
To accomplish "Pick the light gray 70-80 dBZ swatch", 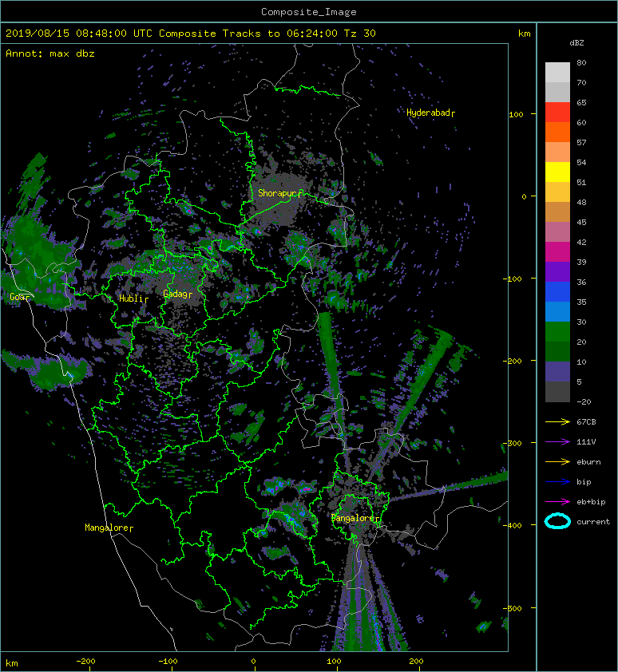I will [x=557, y=73].
